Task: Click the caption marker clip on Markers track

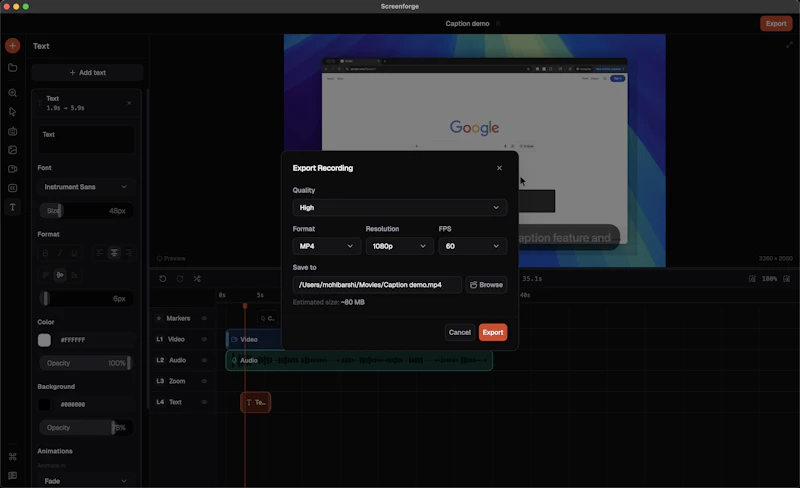Action: [x=268, y=318]
